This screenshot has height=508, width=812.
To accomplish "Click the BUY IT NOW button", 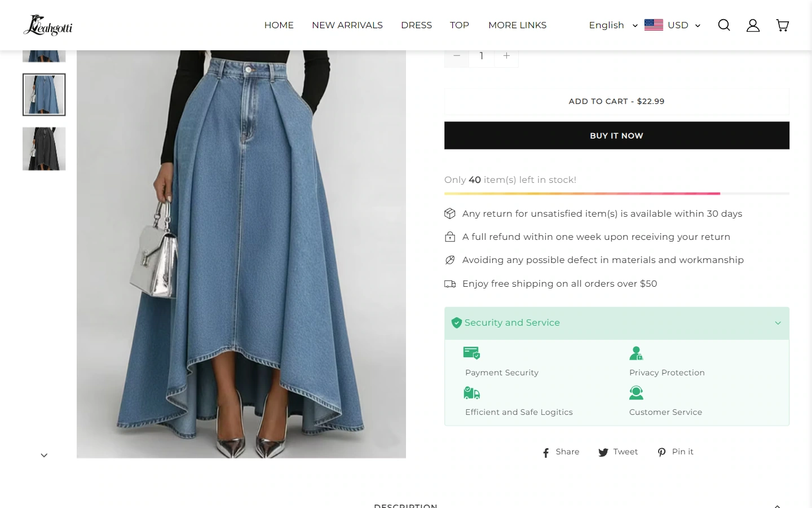I will [616, 135].
